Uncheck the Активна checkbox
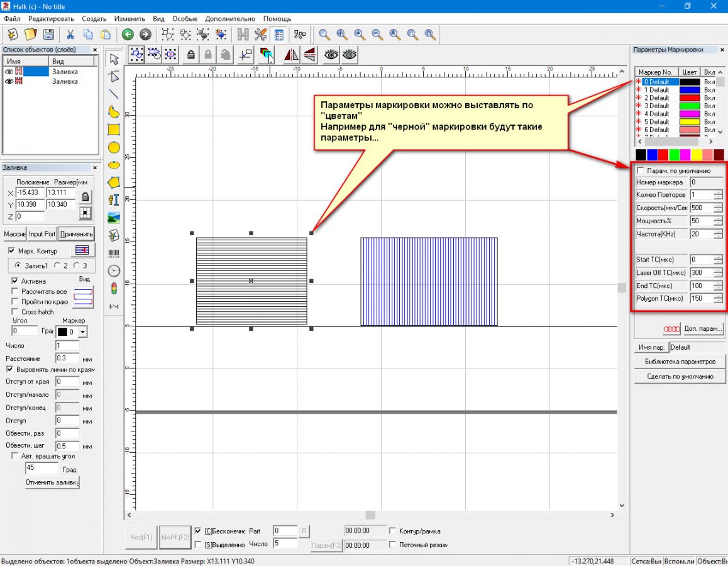This screenshot has height=566, width=728. tap(16, 280)
